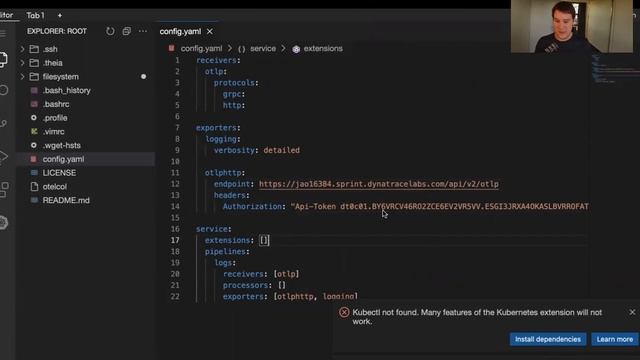Screen dimensions: 640x360
Task: Refresh the Explorer root file list
Action: [x=110, y=31]
